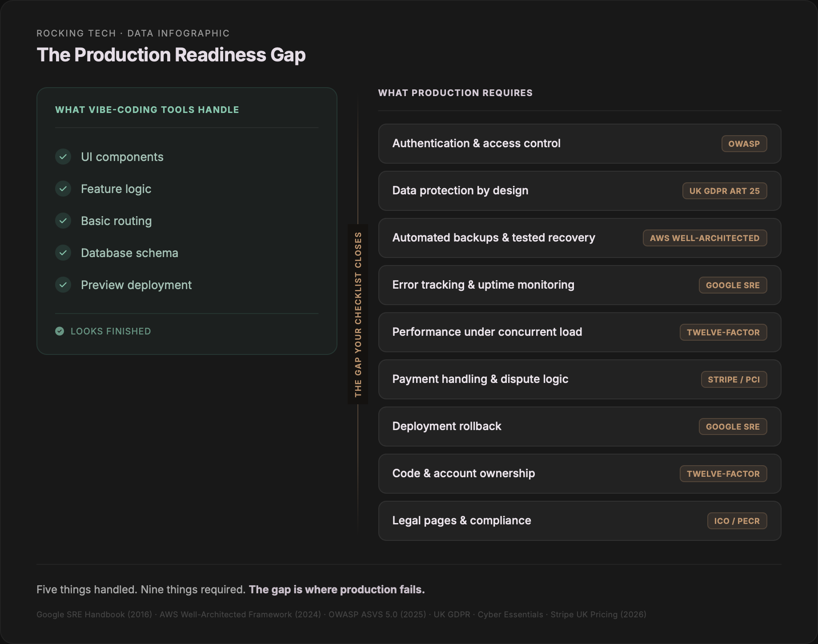Click the Stripe UK Pricing (2026) source
This screenshot has height=644, width=818.
(x=598, y=615)
